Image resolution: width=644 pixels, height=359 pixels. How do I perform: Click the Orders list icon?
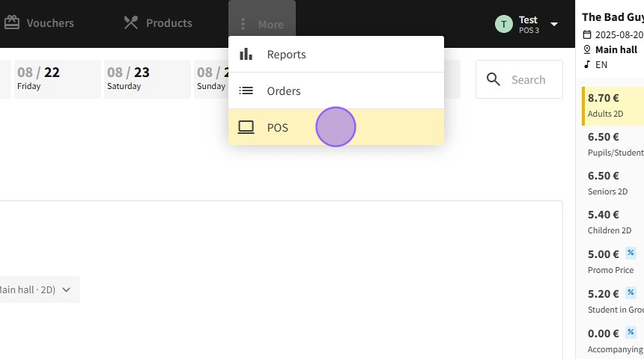pos(246,91)
